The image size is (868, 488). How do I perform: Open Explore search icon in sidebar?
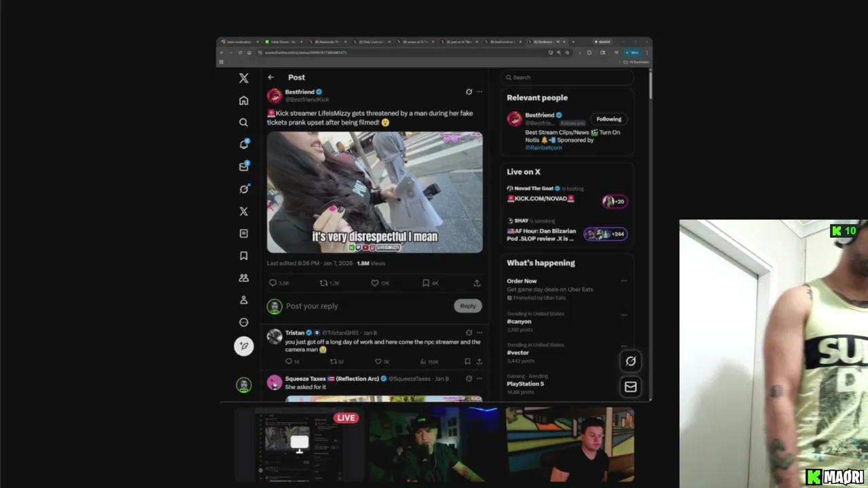(243, 123)
